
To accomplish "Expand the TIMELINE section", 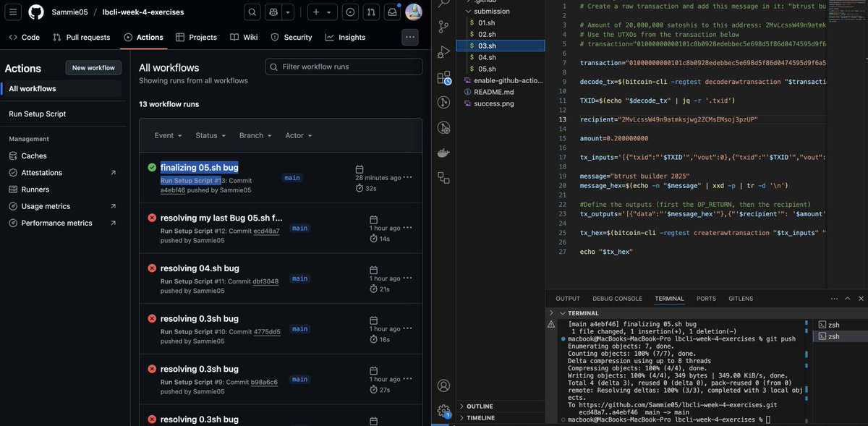I will tap(502, 418).
